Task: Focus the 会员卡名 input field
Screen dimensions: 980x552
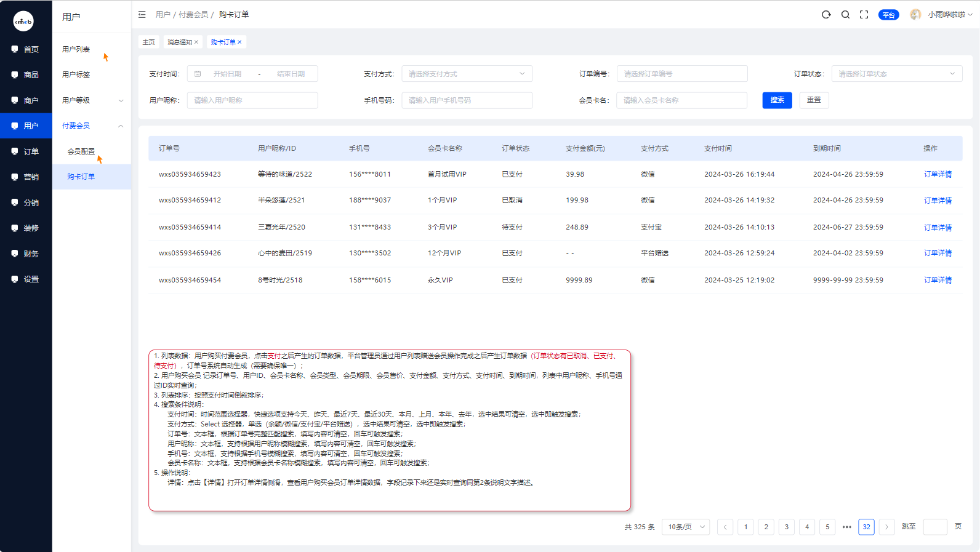Action: [682, 100]
